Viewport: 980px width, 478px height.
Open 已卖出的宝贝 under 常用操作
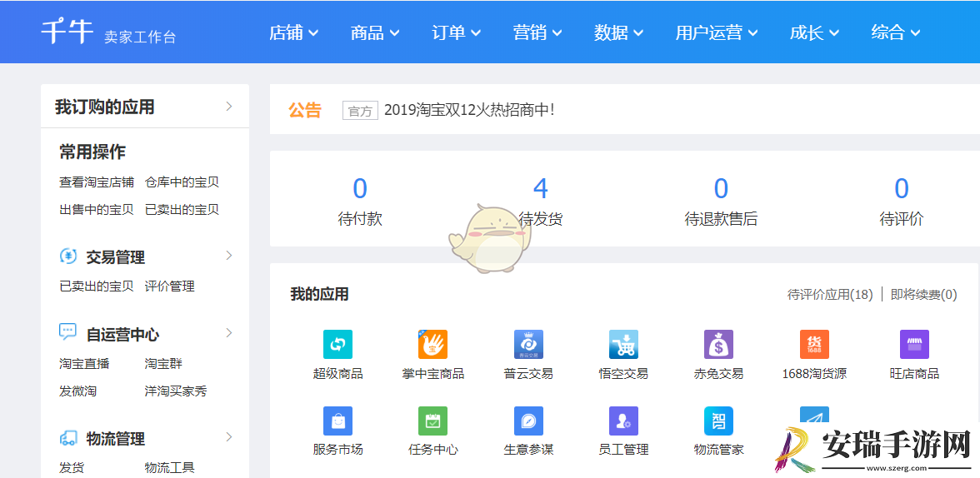pyautogui.click(x=182, y=209)
